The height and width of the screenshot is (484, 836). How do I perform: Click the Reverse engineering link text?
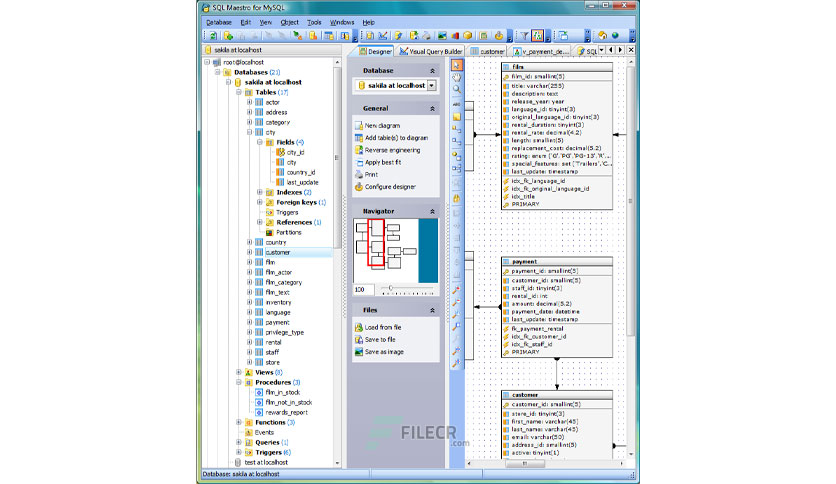coord(392,150)
